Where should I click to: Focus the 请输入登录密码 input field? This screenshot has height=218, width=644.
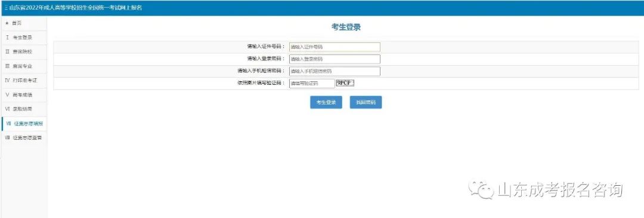[x=335, y=59]
